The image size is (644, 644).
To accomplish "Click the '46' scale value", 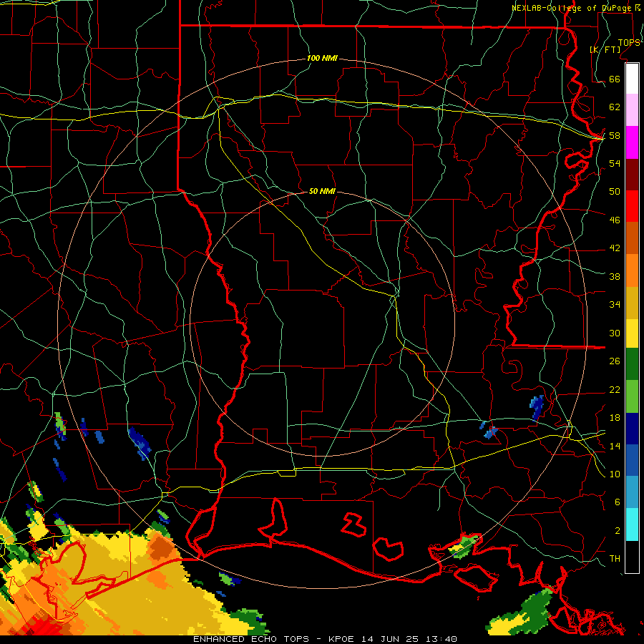I will click(x=615, y=220).
